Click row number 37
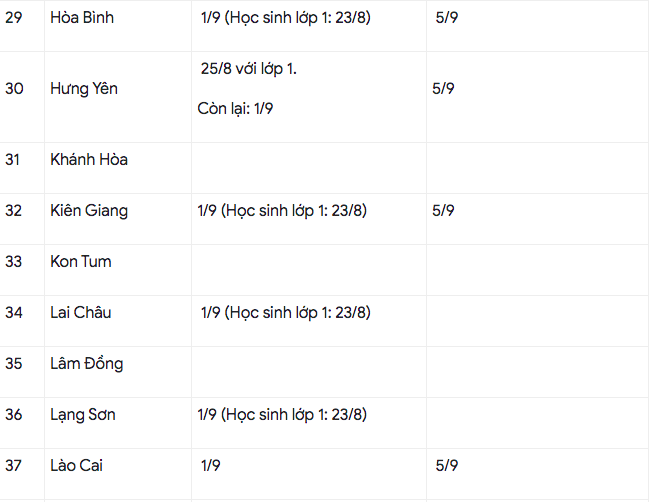Screen dimensions: 650x502 (14, 466)
